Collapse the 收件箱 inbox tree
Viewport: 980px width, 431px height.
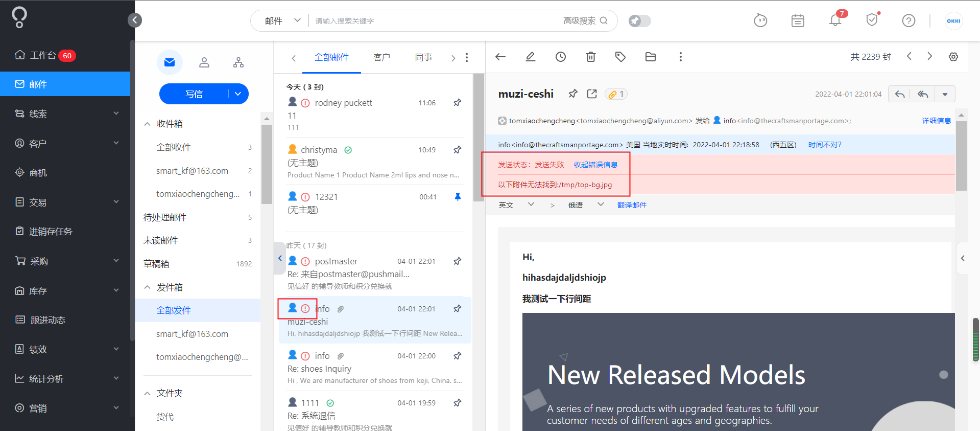tap(147, 124)
